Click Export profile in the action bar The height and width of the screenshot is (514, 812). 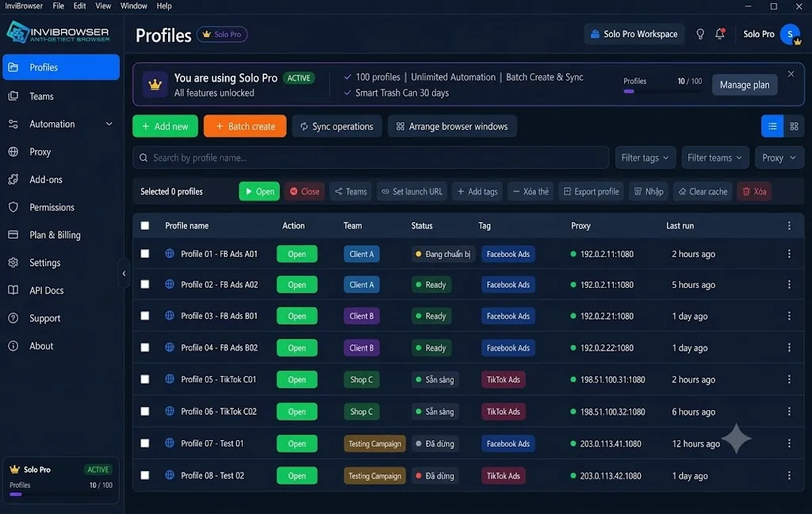tap(591, 192)
